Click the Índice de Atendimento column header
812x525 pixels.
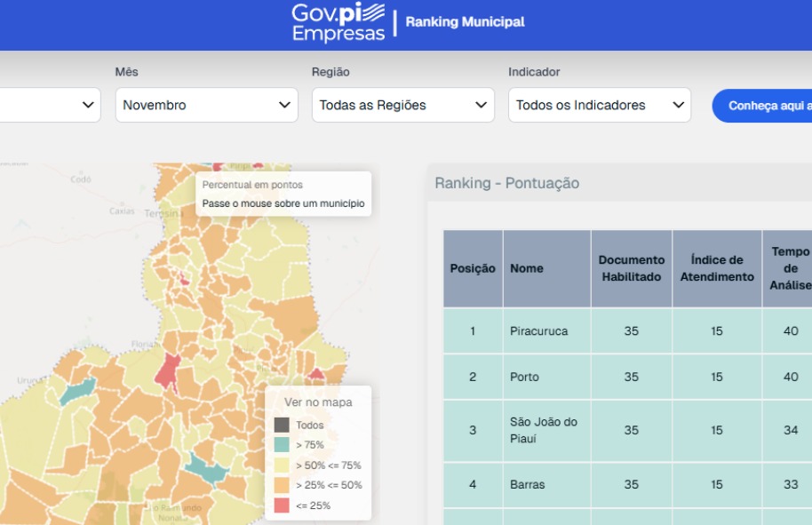tap(716, 268)
